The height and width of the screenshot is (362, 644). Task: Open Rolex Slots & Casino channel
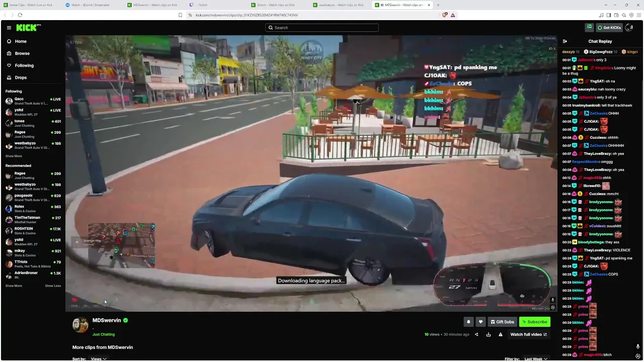point(33,209)
